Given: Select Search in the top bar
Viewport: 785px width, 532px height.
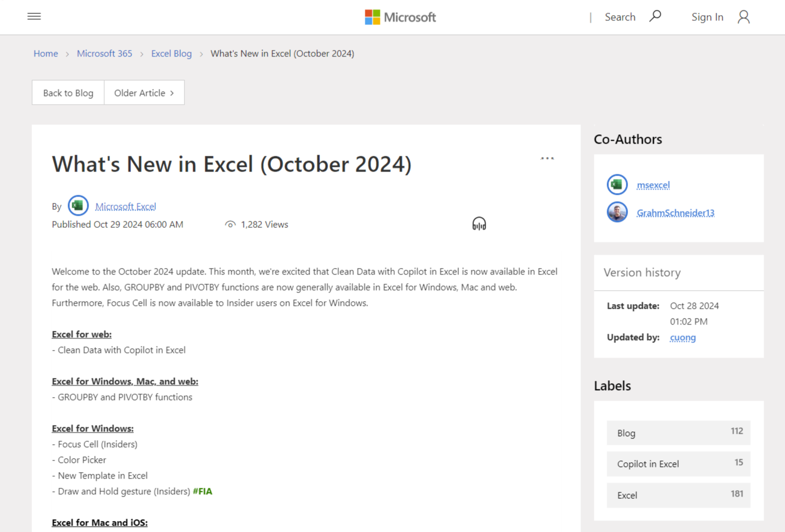Looking at the screenshot, I should (620, 17).
